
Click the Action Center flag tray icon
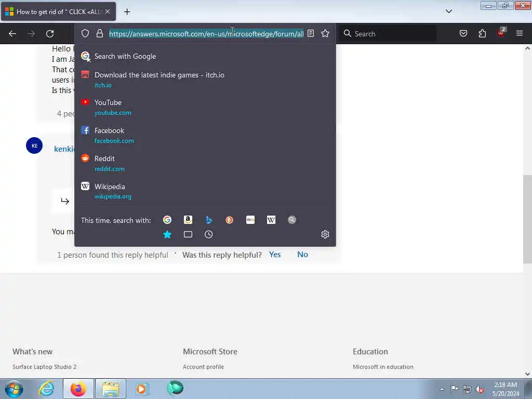pos(454,389)
